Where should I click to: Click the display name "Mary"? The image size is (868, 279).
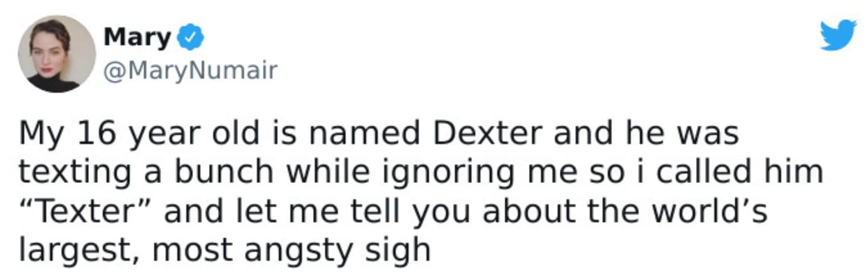pyautogui.click(x=137, y=39)
